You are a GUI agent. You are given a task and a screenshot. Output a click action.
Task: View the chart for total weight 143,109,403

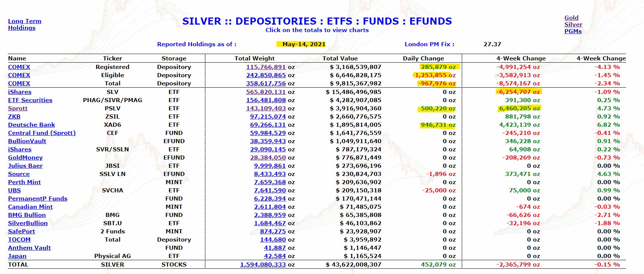266,108
